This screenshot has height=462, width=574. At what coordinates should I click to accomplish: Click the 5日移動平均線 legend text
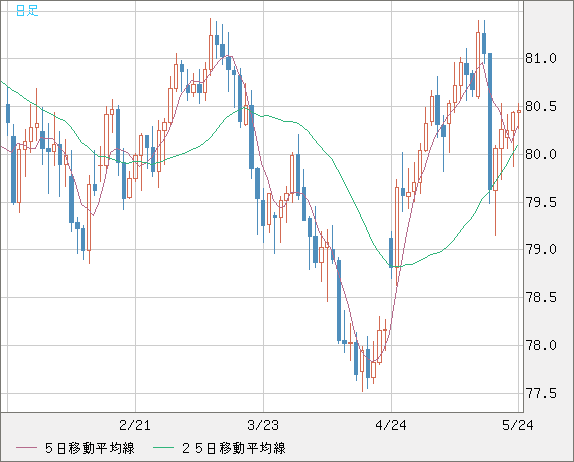point(90,448)
